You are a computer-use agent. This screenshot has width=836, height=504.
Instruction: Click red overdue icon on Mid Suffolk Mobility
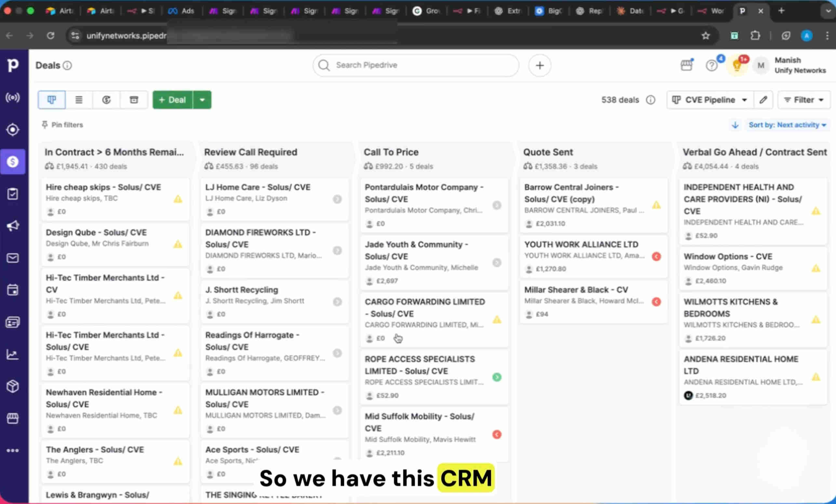(x=497, y=434)
